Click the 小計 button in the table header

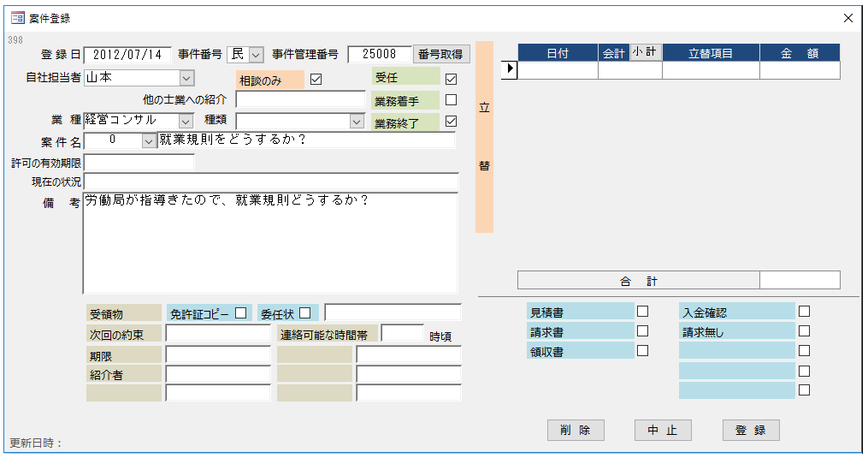click(646, 52)
